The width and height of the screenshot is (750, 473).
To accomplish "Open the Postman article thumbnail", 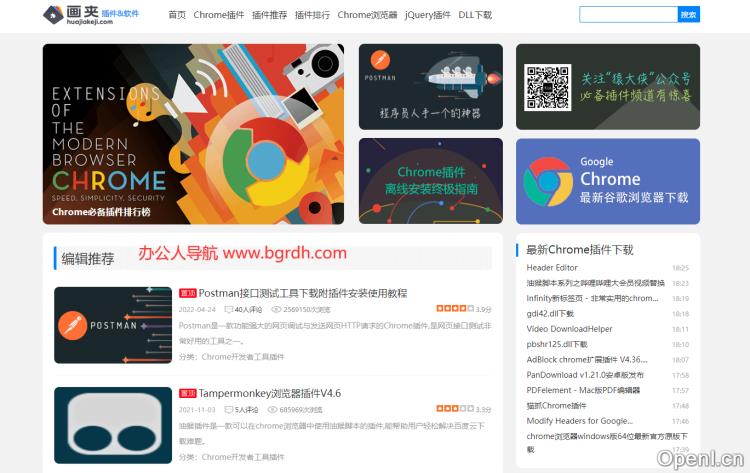I will pos(113,325).
